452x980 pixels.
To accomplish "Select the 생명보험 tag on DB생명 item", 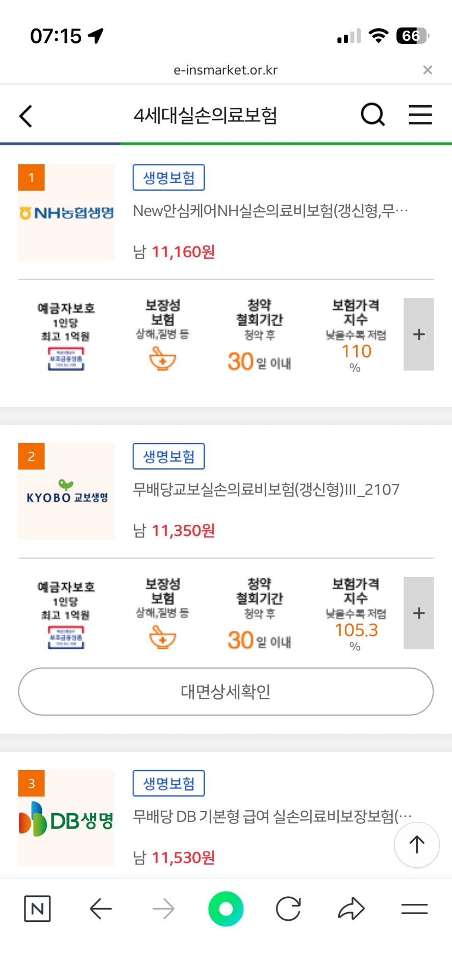I will [x=168, y=783].
